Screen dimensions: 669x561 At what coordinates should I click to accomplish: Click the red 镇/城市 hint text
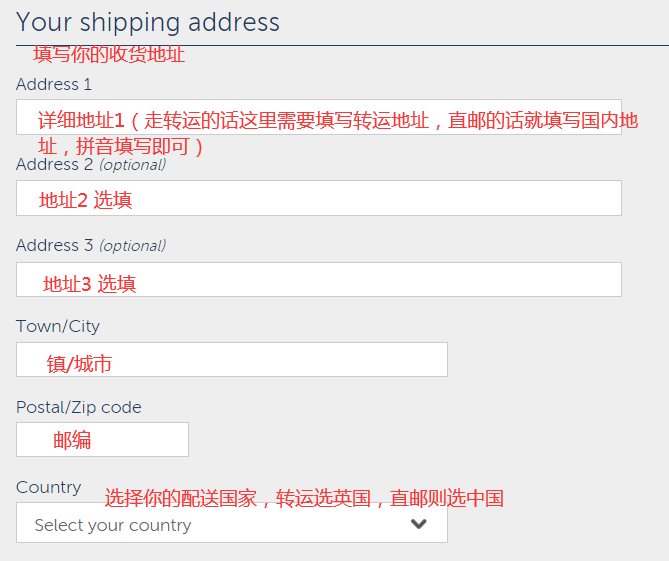[x=79, y=364]
